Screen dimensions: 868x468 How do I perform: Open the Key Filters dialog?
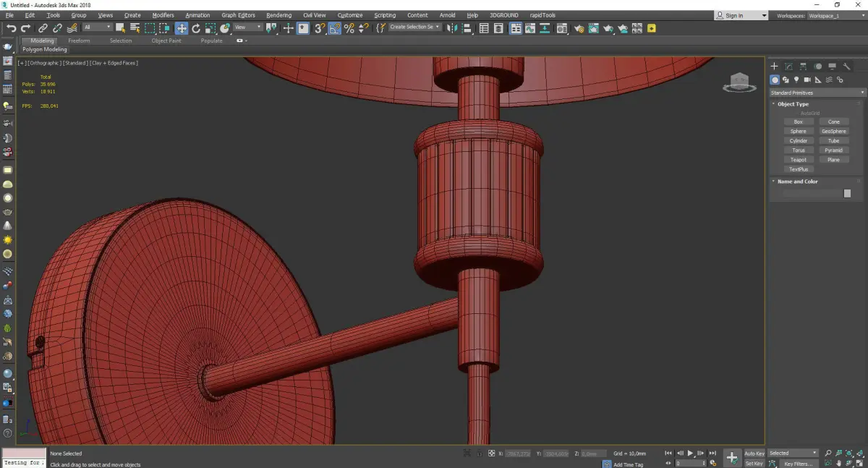point(798,464)
